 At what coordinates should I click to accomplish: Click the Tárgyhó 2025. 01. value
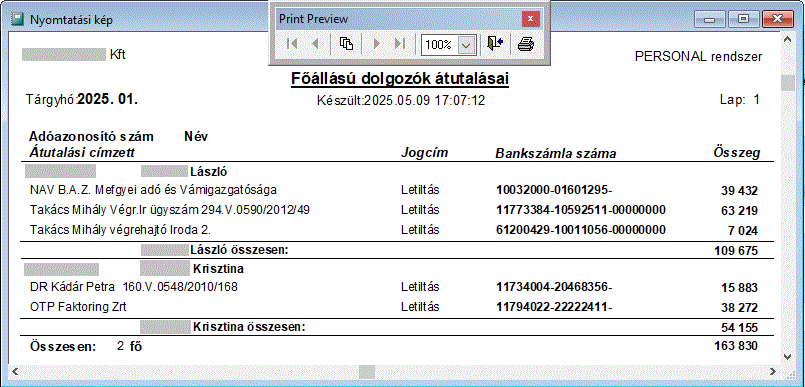(x=107, y=100)
